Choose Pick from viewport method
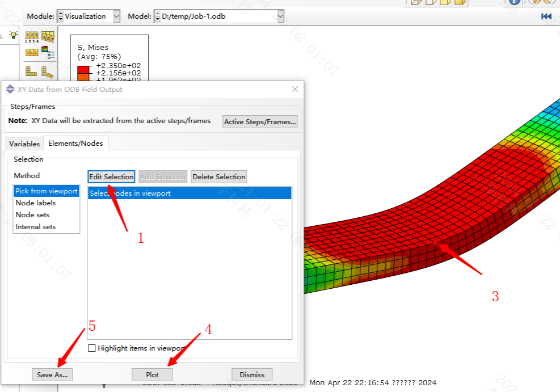The image size is (560, 392). click(47, 191)
